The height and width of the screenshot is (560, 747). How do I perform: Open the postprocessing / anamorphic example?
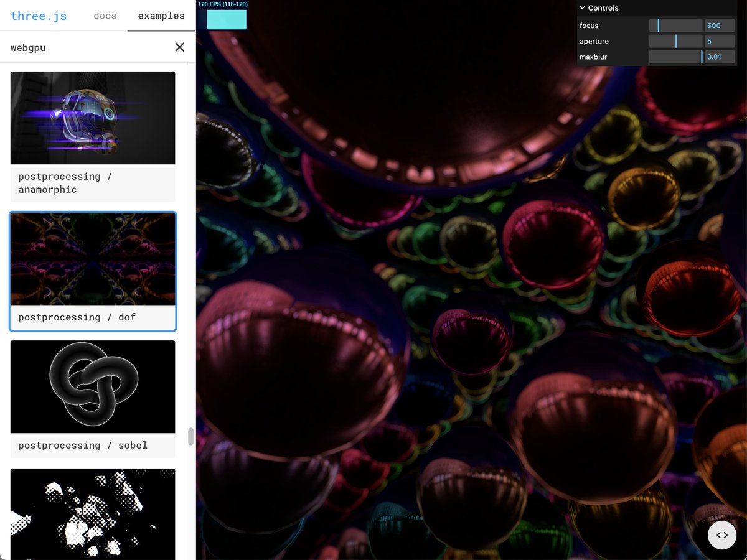pos(92,118)
